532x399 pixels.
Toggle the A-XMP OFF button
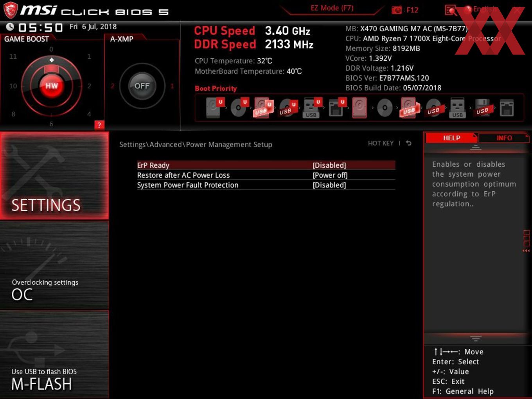coord(142,86)
